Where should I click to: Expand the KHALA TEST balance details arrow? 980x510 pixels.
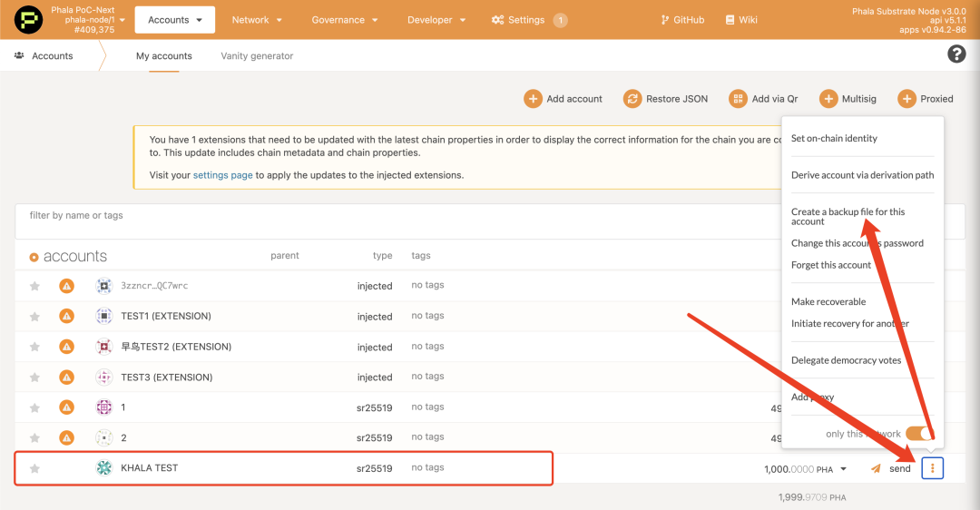pyautogui.click(x=844, y=469)
